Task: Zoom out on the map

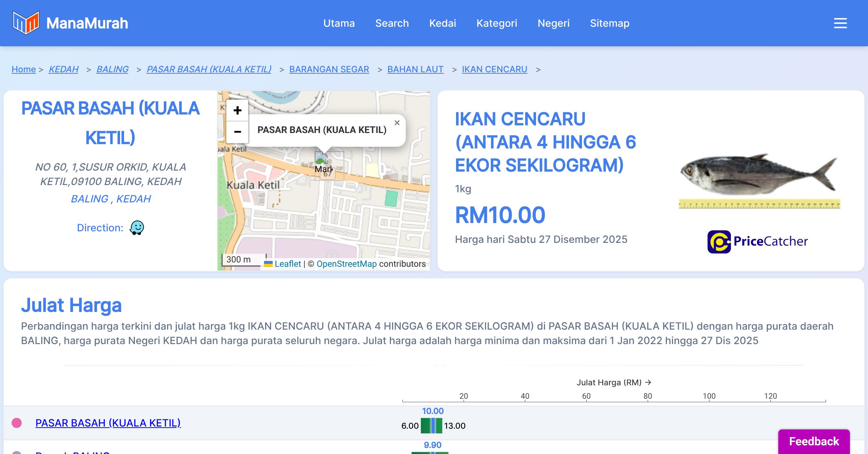Action: tap(237, 132)
